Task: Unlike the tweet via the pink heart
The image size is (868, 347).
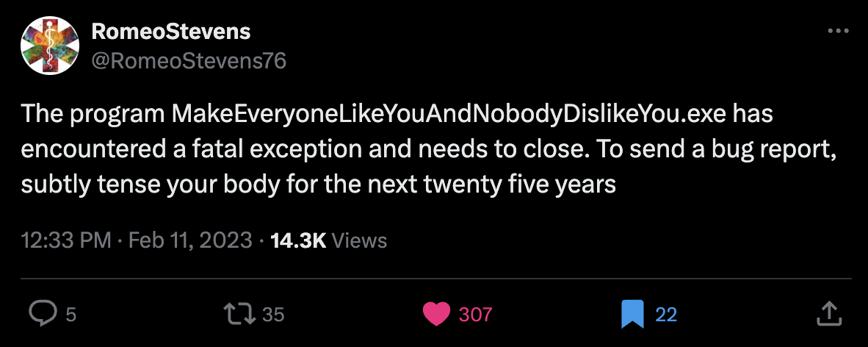Action: [x=438, y=314]
